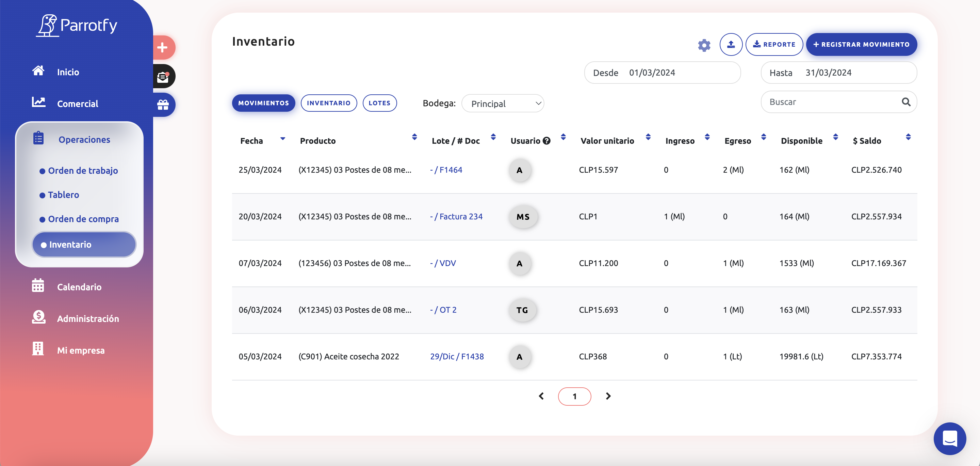Image resolution: width=980 pixels, height=466 pixels.
Task: Sort by Ingreso column arrows
Action: (707, 137)
